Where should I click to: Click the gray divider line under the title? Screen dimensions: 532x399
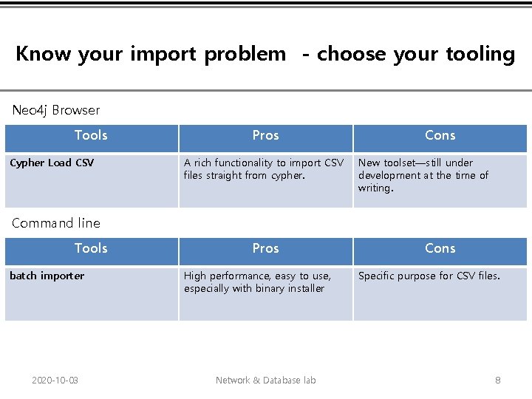(x=266, y=91)
